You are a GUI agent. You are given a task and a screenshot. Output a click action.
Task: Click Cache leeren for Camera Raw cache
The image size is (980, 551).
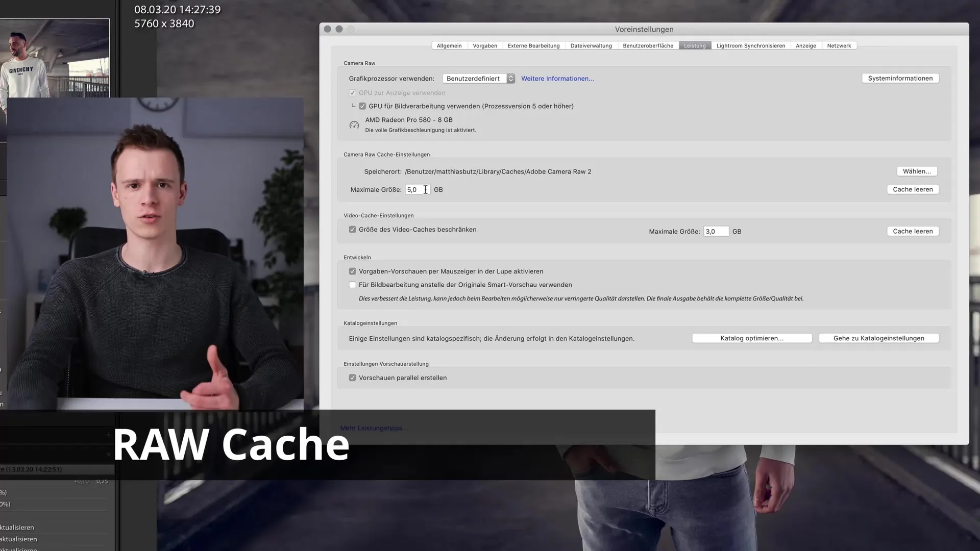913,189
